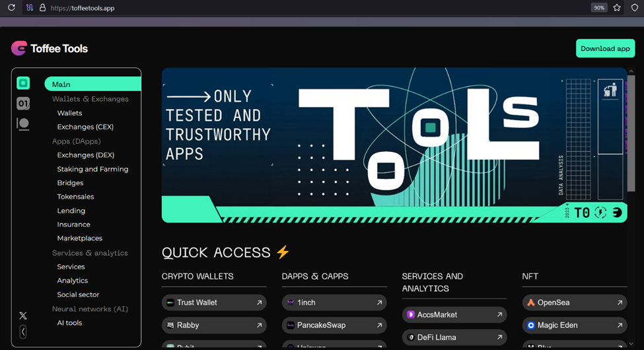Viewport: 644px width, 350px height.
Task: Select Main in the sidebar
Action: pyautogui.click(x=93, y=84)
